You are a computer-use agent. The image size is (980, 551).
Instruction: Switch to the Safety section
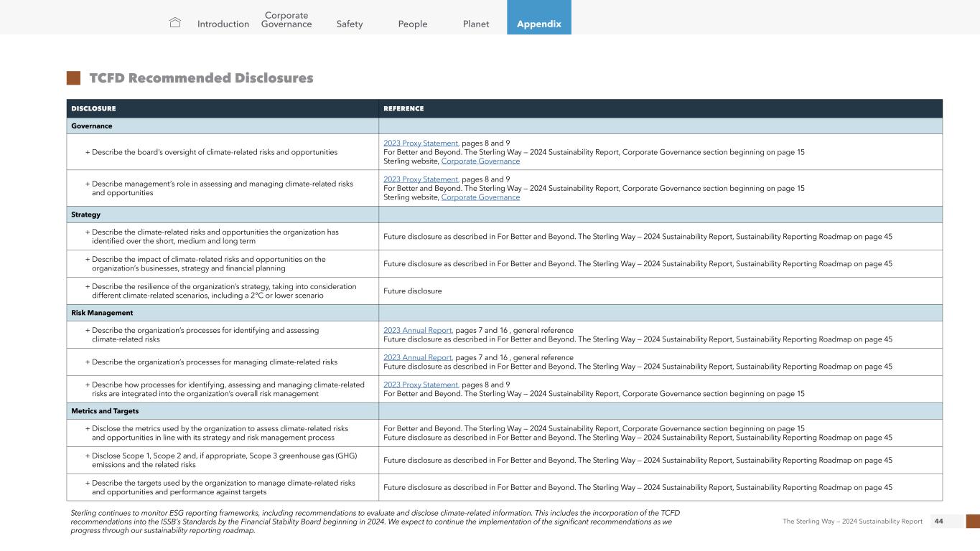350,24
